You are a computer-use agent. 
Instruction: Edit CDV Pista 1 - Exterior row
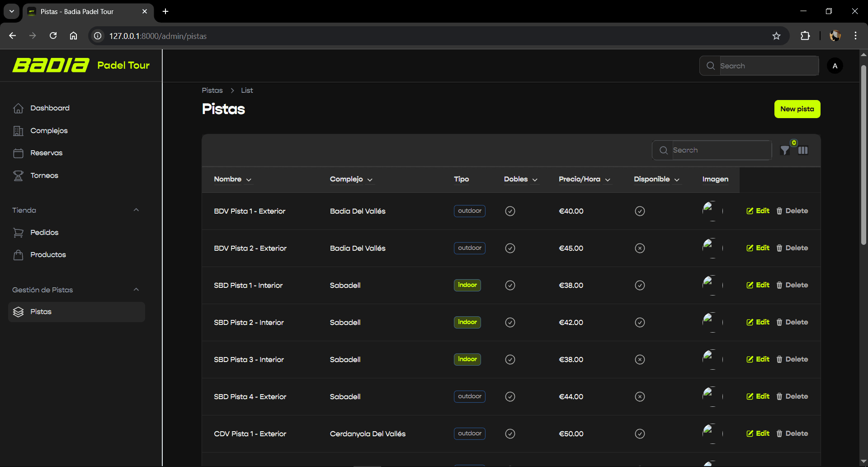tap(758, 434)
